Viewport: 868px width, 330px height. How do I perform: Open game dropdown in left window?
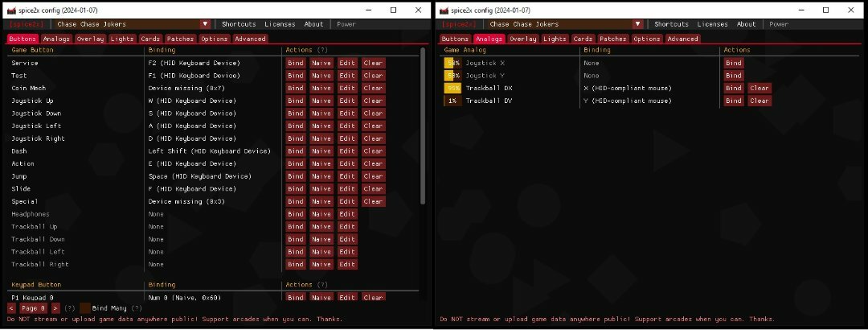coord(205,24)
